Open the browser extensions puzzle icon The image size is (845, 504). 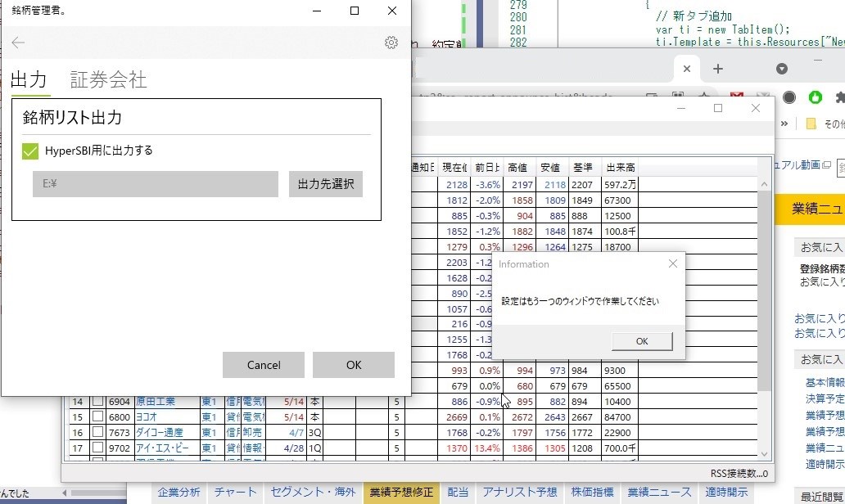tap(839, 97)
